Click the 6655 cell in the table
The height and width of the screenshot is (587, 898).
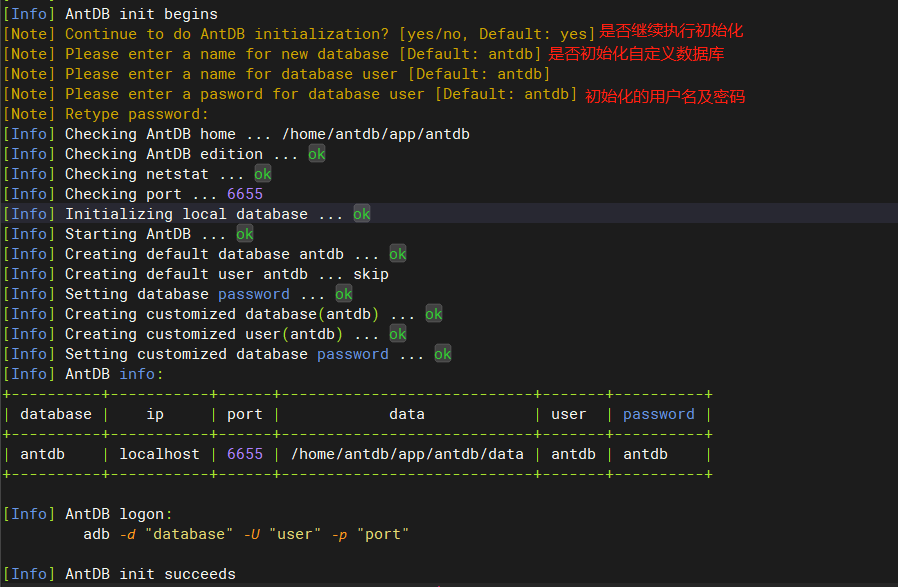[x=245, y=454]
